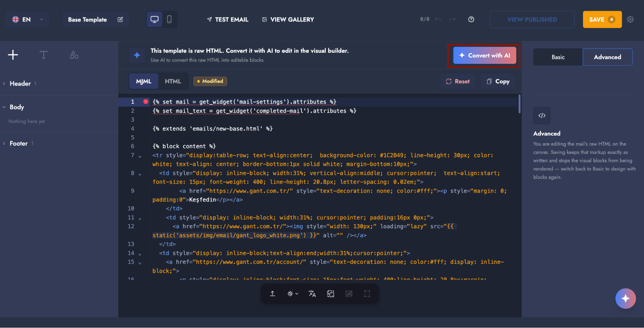Click the Modified status badge

click(210, 81)
